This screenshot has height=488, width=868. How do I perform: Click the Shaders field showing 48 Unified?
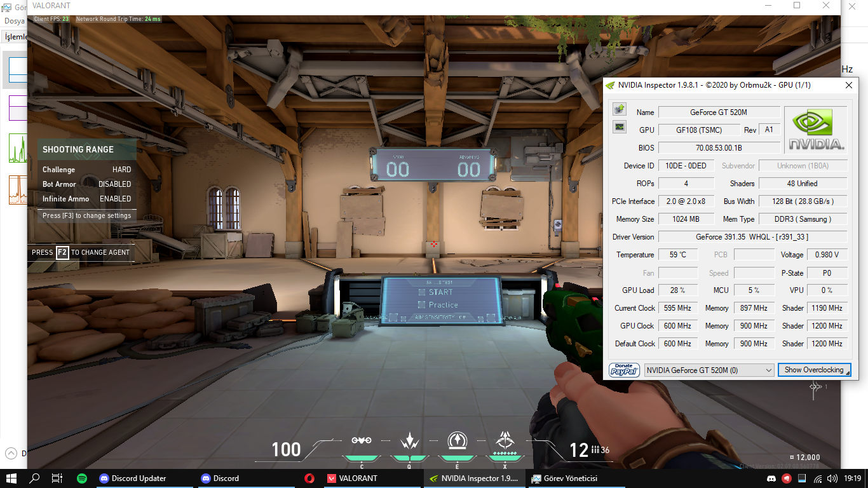[803, 184]
